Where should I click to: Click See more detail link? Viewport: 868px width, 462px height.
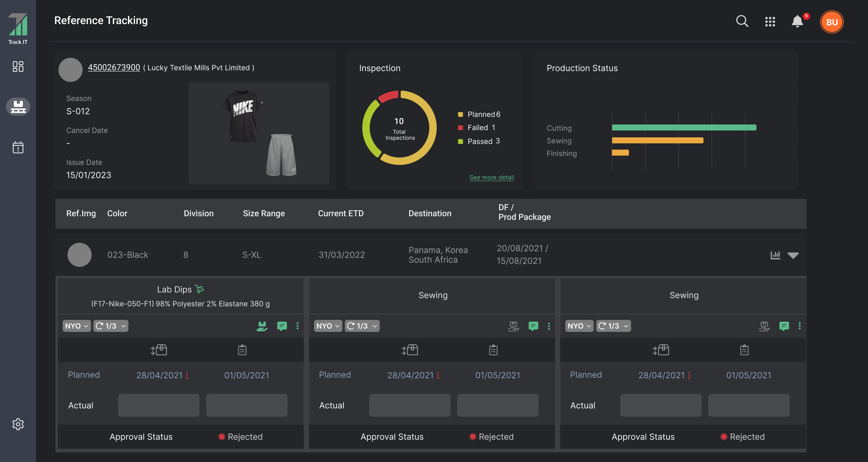click(x=492, y=177)
